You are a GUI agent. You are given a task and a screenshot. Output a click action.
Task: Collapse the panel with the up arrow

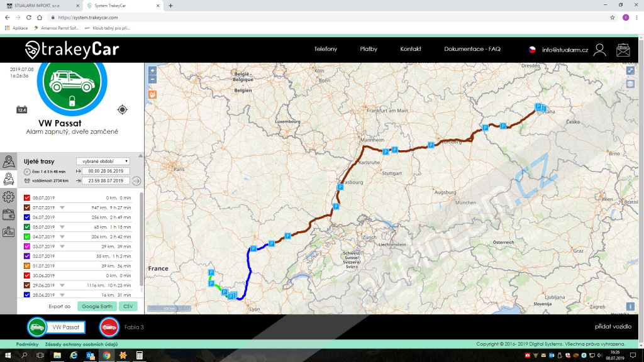click(x=140, y=156)
